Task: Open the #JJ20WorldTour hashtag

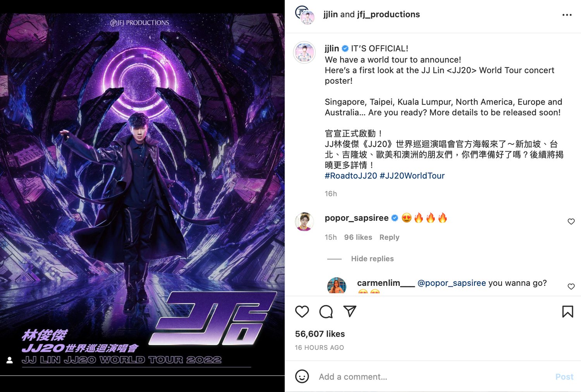Action: (x=412, y=176)
